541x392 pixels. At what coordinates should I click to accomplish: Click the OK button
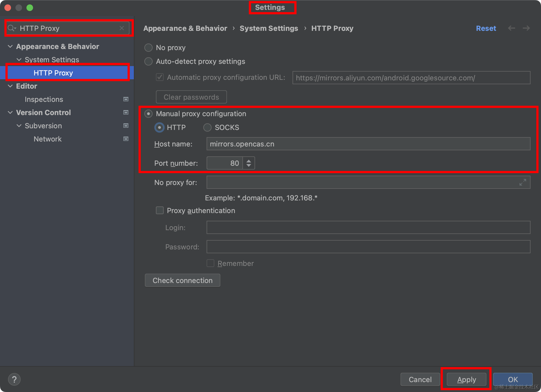pos(513,379)
